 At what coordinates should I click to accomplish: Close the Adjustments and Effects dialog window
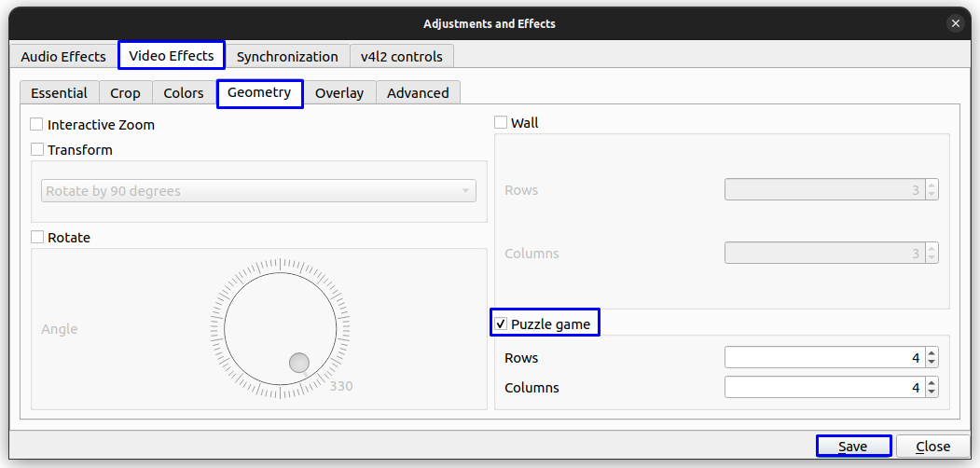(955, 23)
